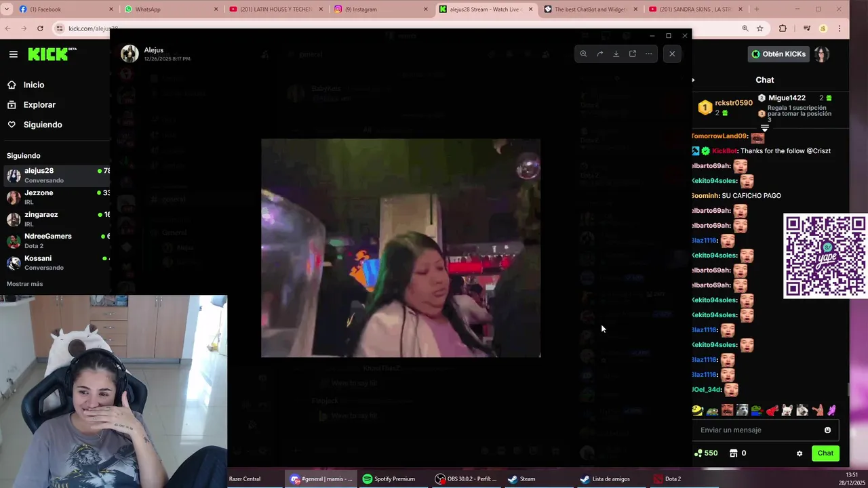The height and width of the screenshot is (488, 868).
Task: Open a new browser tab
Action: pos(757,9)
